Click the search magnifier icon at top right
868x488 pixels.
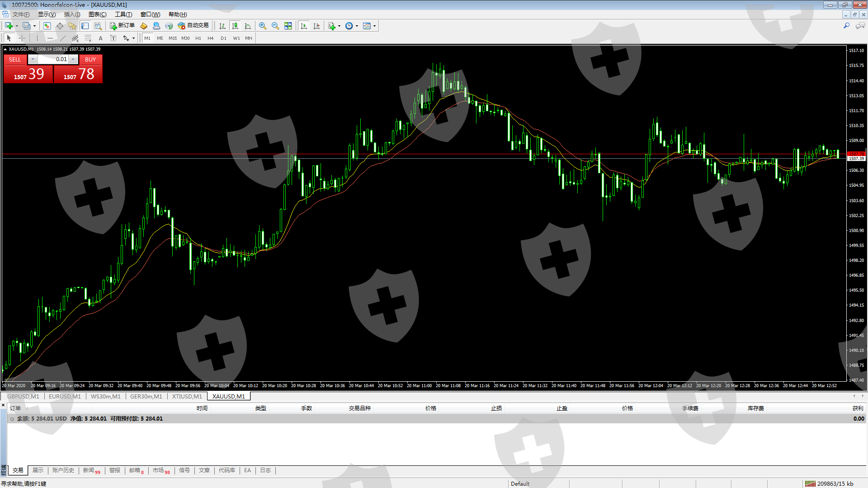(x=846, y=26)
